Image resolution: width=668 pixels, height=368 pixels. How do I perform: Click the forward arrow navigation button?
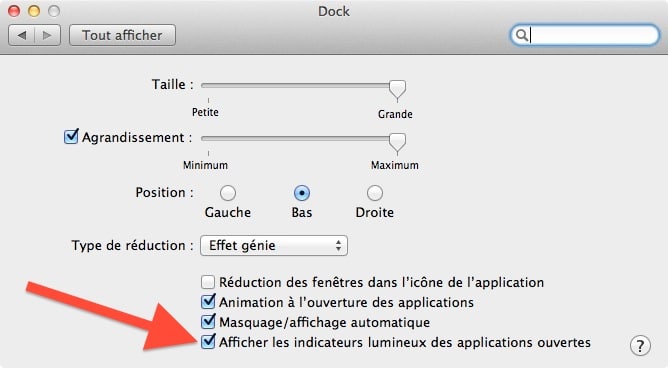point(47,35)
